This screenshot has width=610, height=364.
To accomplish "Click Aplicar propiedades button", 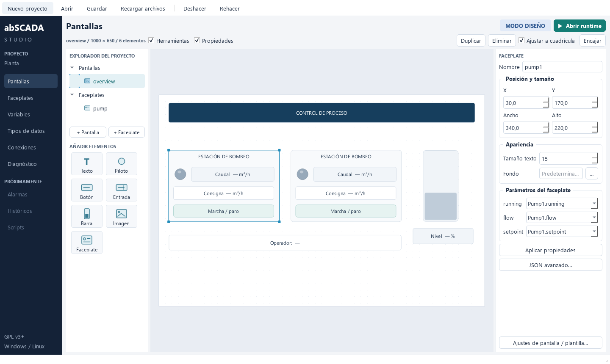I will (x=551, y=250).
